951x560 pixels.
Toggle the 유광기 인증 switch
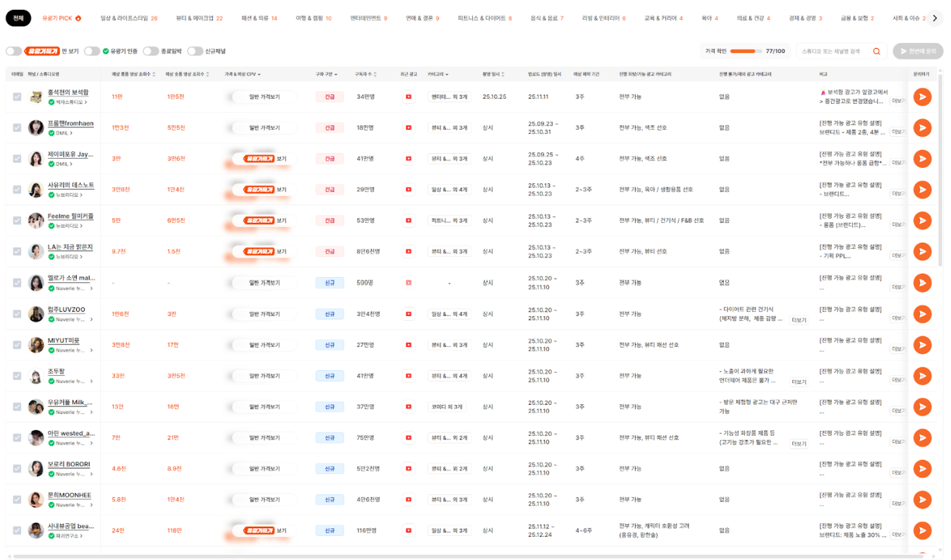tap(92, 51)
